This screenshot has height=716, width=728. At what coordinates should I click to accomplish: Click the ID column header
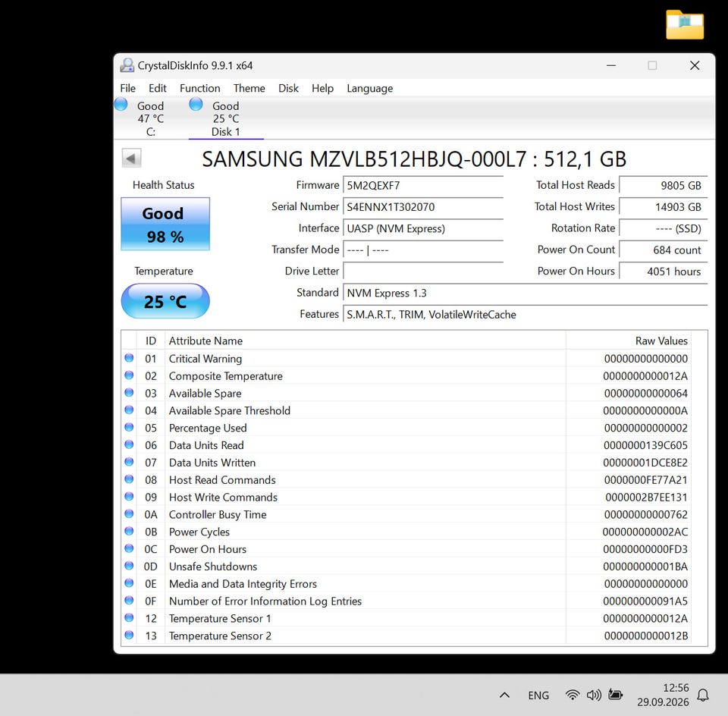151,341
